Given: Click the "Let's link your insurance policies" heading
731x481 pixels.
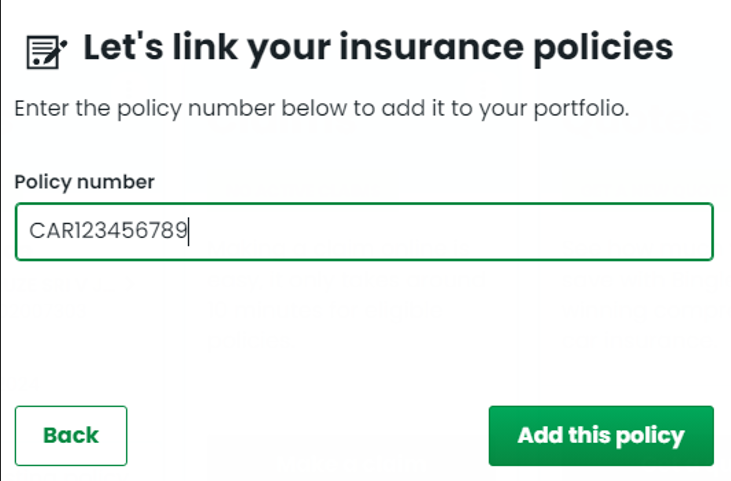Looking at the screenshot, I should coord(378,48).
